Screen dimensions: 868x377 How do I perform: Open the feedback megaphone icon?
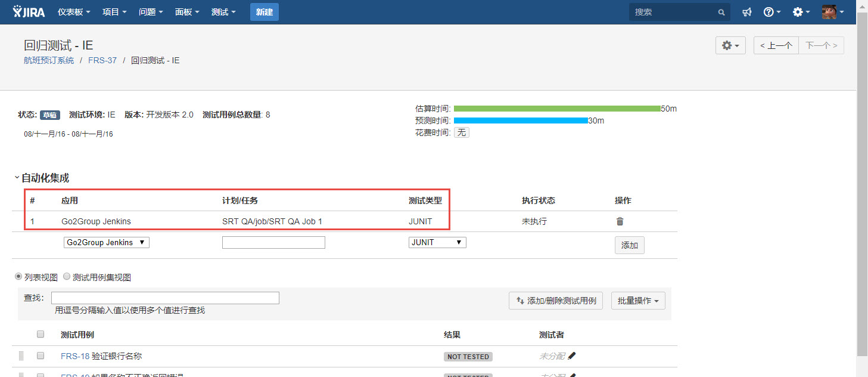747,12
